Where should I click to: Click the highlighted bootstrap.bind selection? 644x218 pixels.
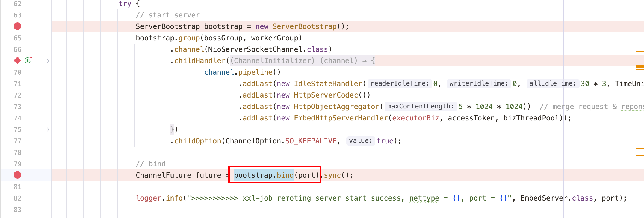point(264,175)
